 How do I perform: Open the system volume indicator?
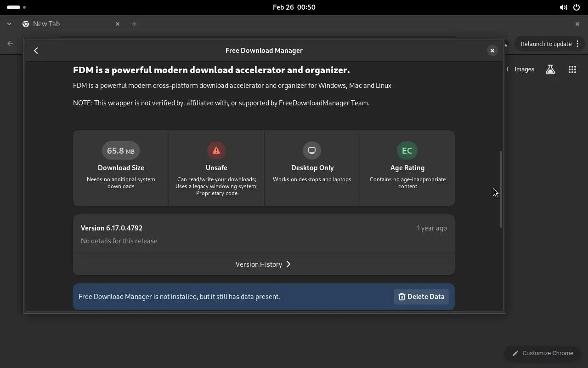coord(563,7)
